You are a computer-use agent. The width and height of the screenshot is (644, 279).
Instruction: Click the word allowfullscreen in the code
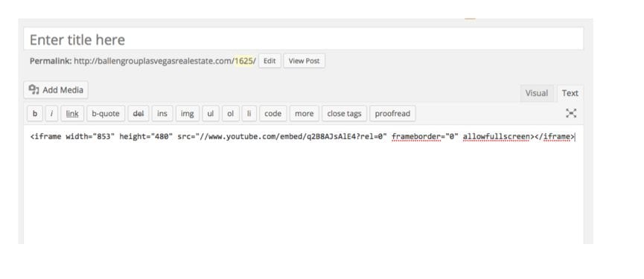[496, 137]
